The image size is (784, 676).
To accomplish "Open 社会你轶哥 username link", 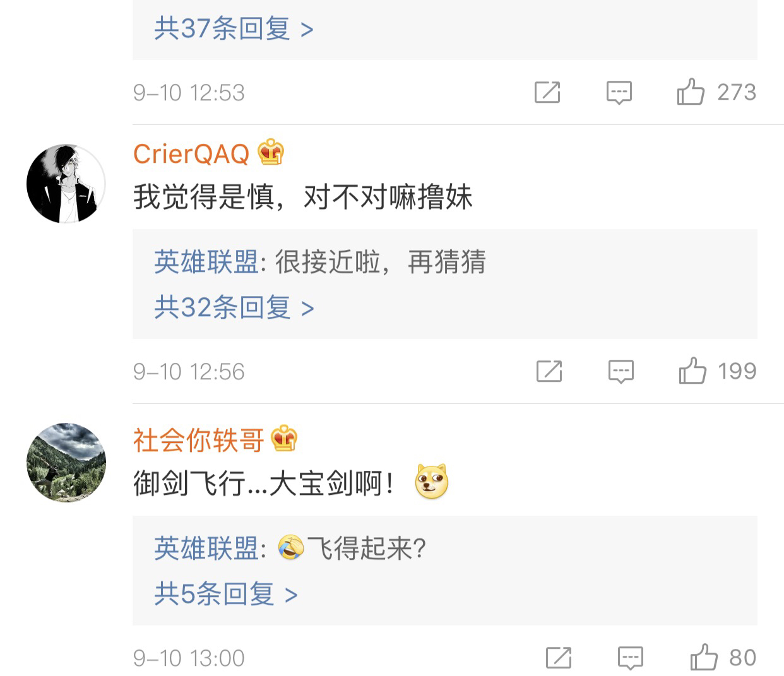I will tap(198, 440).
